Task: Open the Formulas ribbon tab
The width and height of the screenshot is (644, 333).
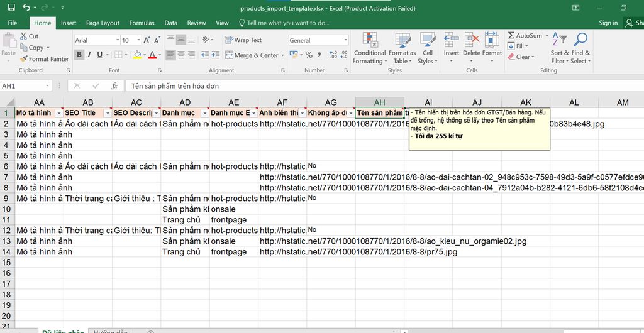Action: click(x=142, y=23)
